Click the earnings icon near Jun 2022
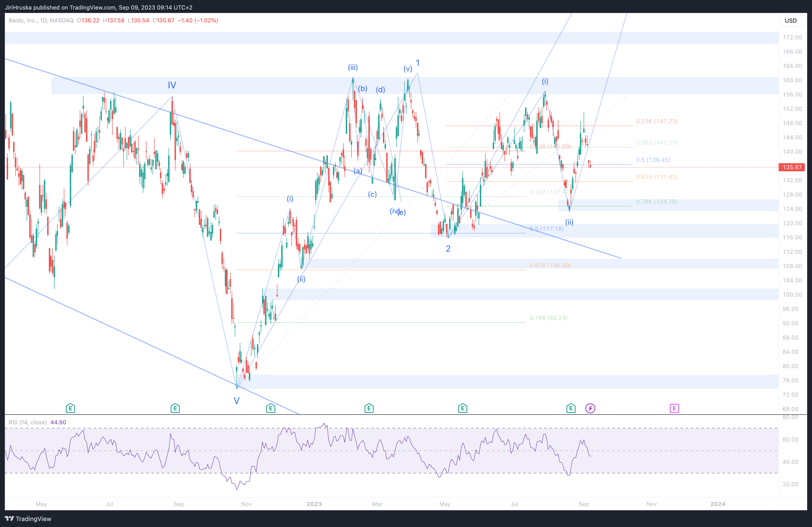The image size is (812, 527). tap(70, 408)
